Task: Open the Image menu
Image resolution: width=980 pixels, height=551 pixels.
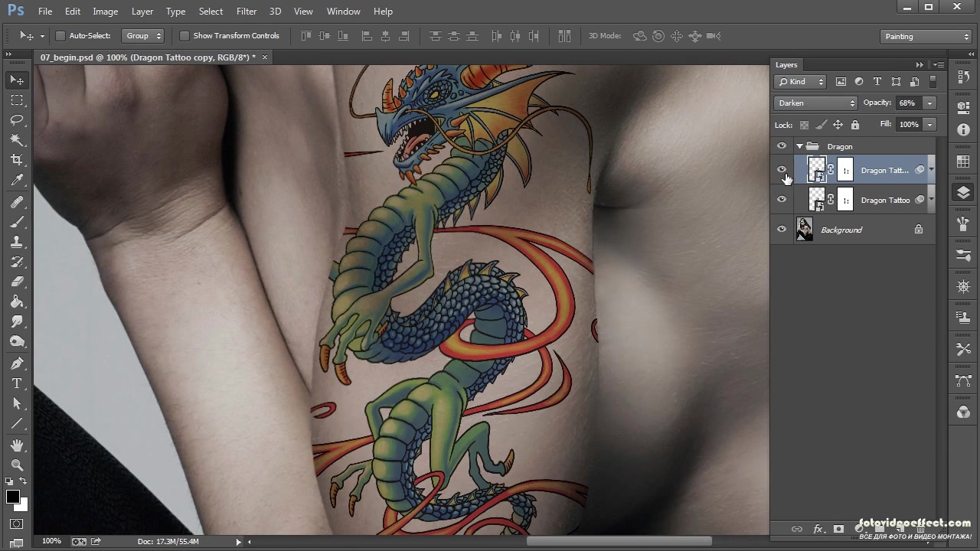Action: [x=106, y=11]
